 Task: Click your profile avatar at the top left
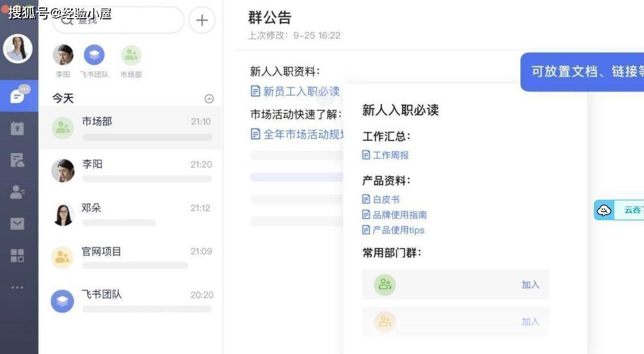pyautogui.click(x=18, y=49)
